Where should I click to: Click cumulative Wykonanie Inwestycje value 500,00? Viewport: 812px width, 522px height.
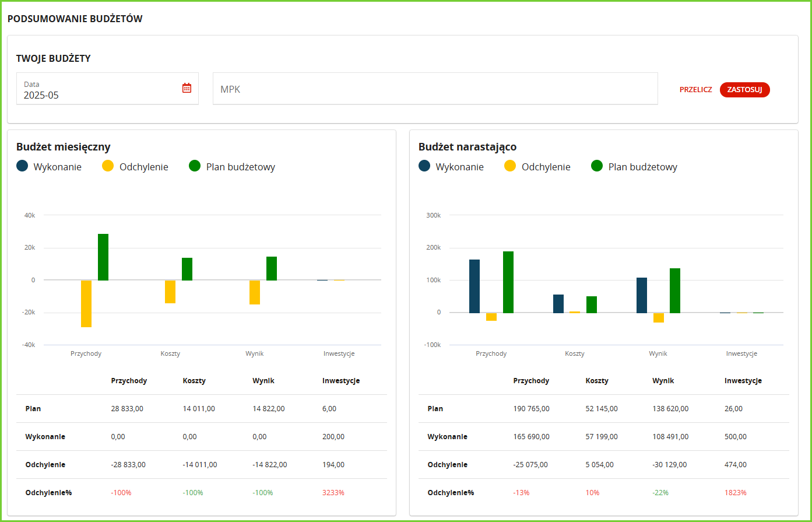pyautogui.click(x=736, y=437)
